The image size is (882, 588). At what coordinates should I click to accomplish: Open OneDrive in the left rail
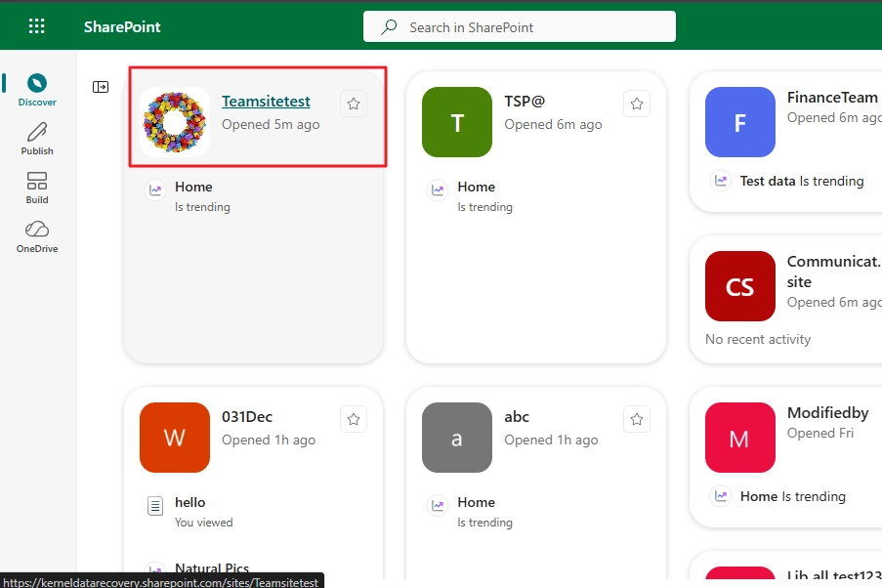[x=37, y=237]
